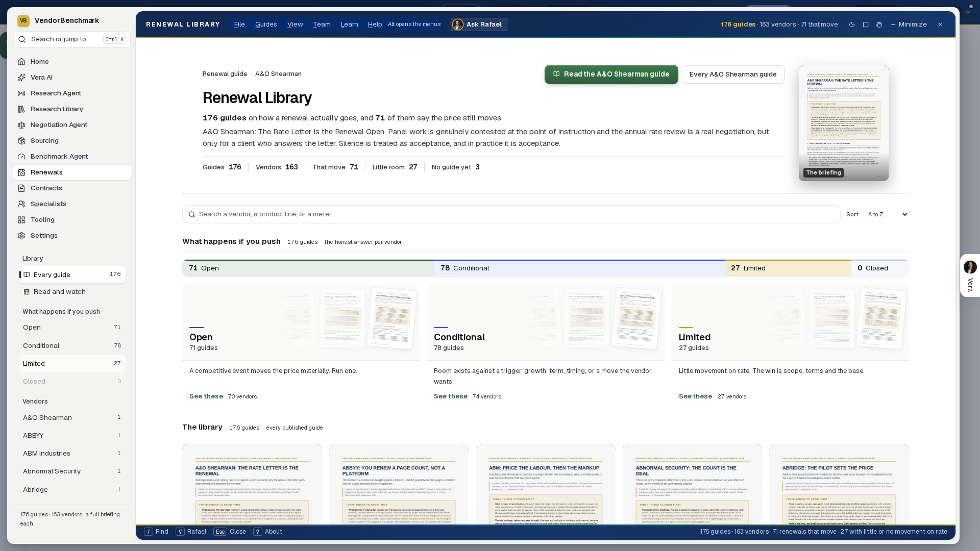Open the Guides menu
980x551 pixels.
(266, 24)
